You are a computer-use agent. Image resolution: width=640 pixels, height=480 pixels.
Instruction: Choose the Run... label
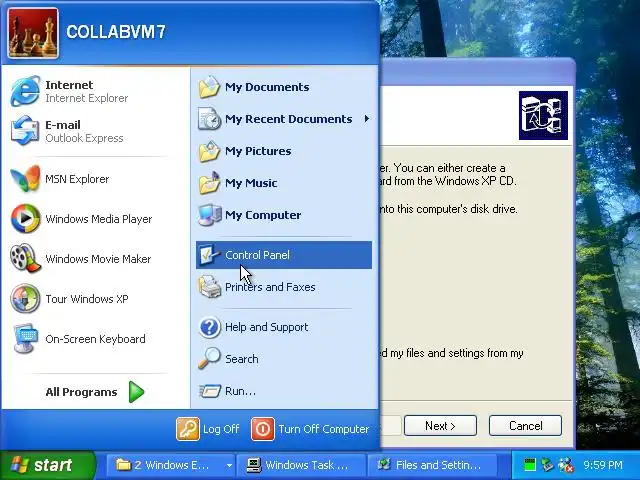[x=240, y=391]
